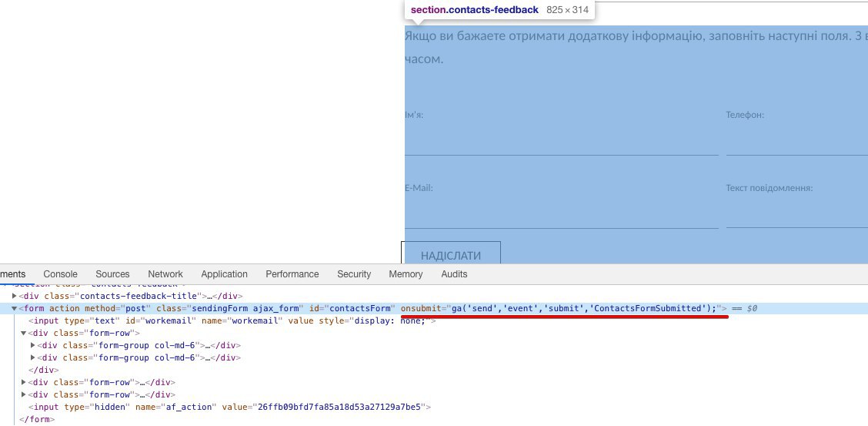Viewport: 868px width, 426px height.
Task: Select the hidden af_action input line
Action: (x=230, y=407)
